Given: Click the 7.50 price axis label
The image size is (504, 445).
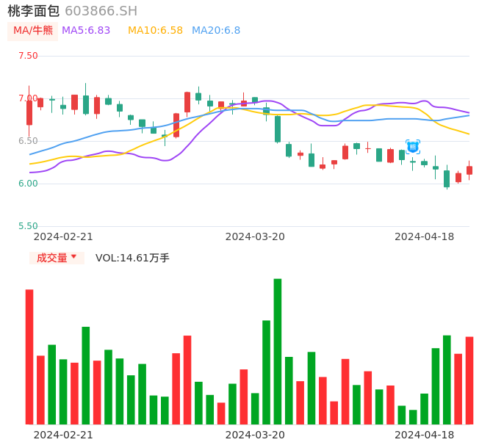Looking at the screenshot, I should click(x=28, y=56).
